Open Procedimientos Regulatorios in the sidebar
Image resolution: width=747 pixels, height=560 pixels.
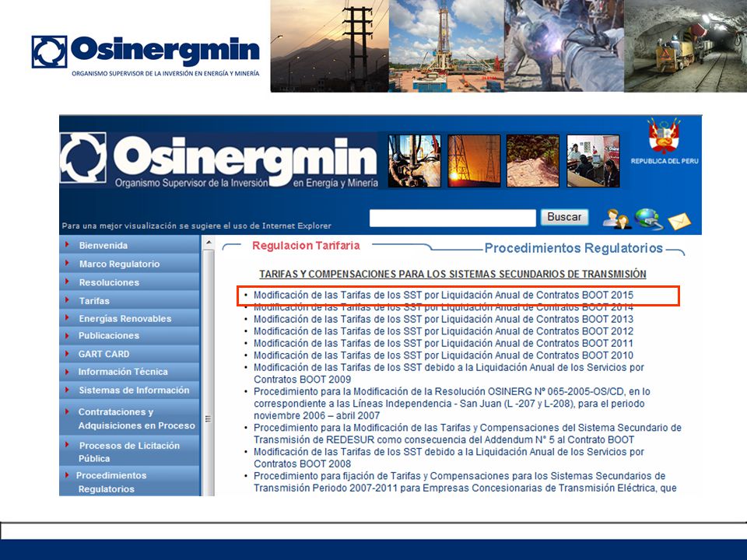click(111, 482)
